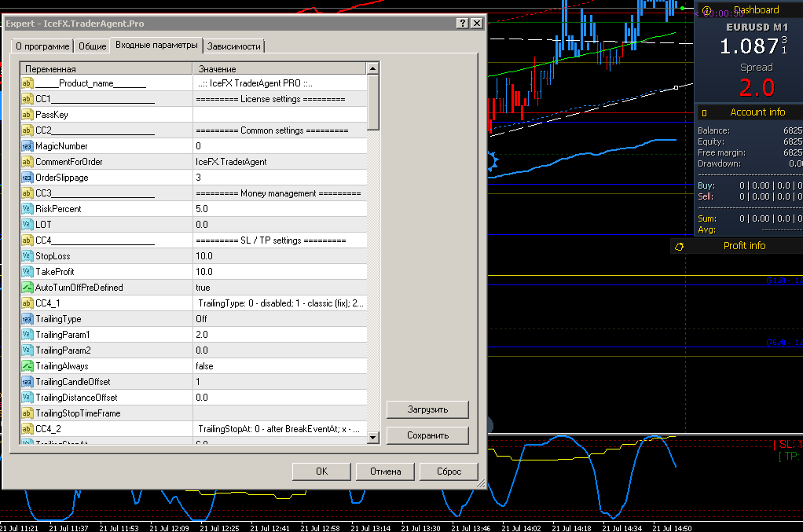Screen dimensions: 803x532
Task: Click the Загрузить button
Action: coord(427,409)
